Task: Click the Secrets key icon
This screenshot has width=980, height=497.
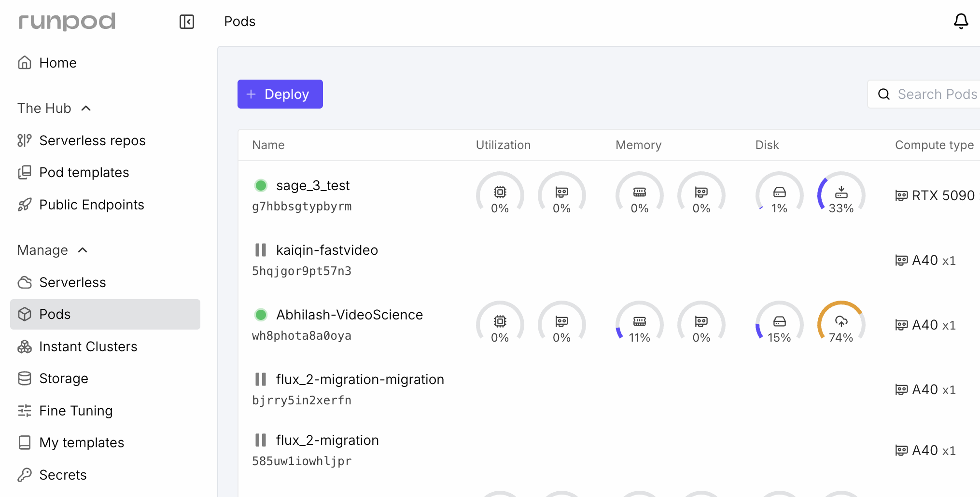Action: click(25, 475)
